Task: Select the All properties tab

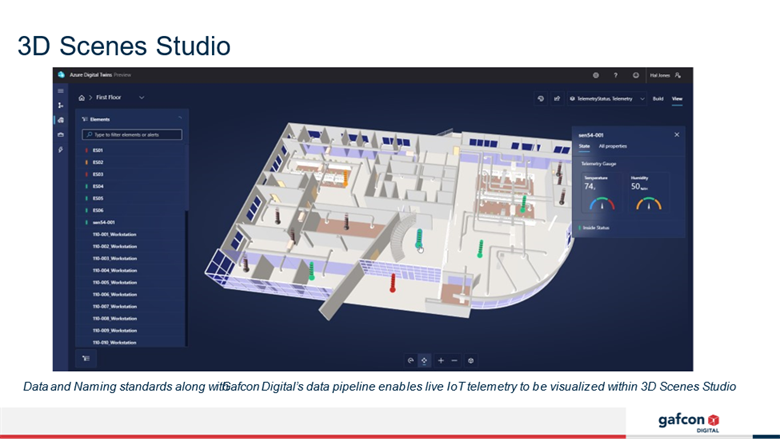Action: pos(612,146)
